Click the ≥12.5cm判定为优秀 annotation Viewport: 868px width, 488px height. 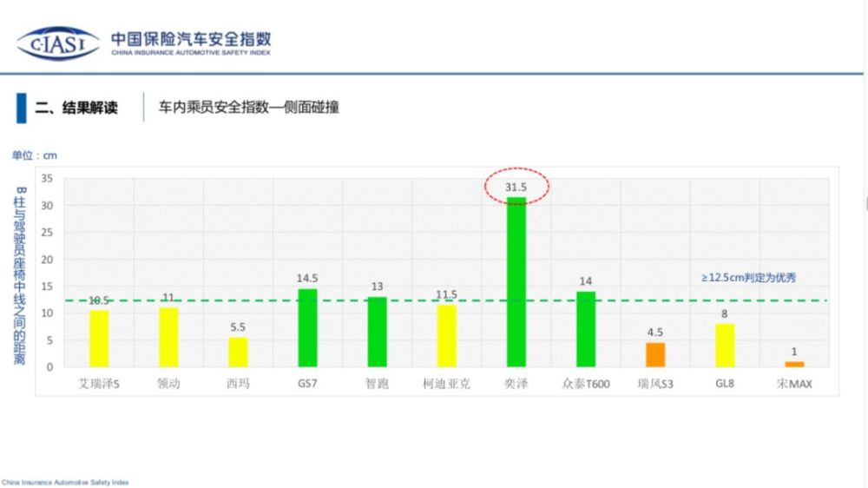(x=748, y=278)
